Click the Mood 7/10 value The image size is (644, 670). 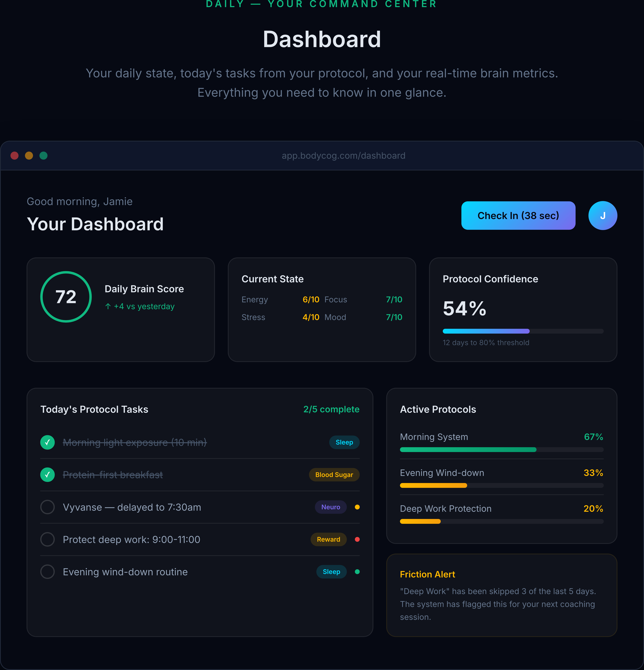point(394,317)
